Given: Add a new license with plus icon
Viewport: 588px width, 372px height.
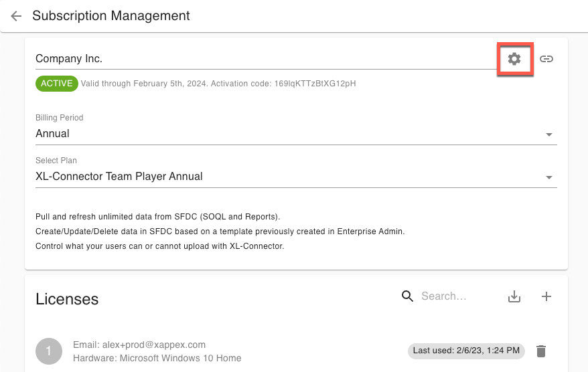Looking at the screenshot, I should click(546, 296).
